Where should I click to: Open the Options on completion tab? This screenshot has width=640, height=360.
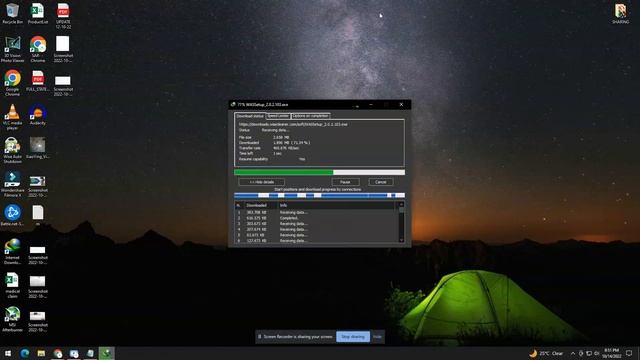[x=311, y=116]
